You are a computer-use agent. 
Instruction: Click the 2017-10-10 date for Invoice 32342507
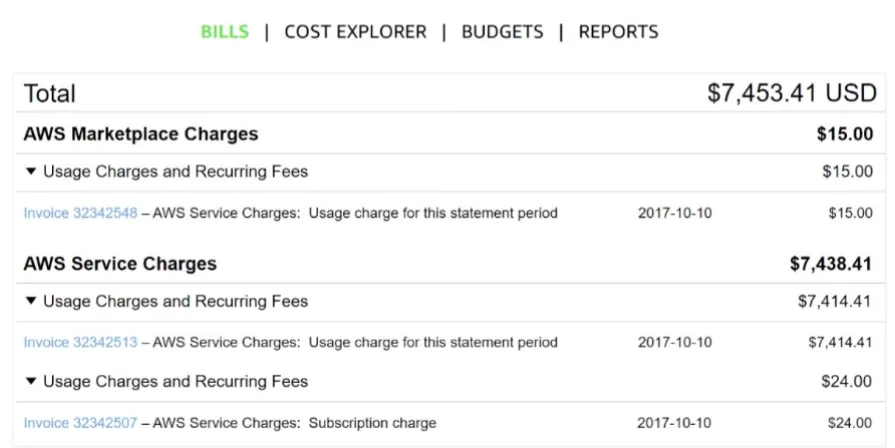[x=674, y=423]
